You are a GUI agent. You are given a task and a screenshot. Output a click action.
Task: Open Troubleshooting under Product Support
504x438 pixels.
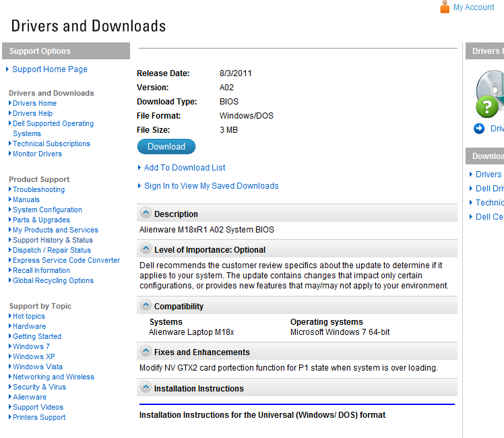click(x=39, y=189)
